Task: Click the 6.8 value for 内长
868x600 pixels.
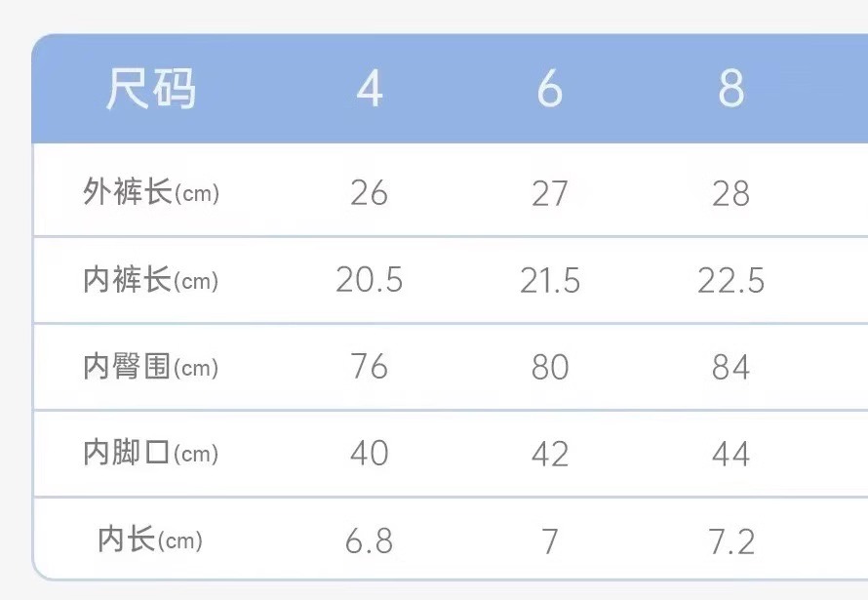Action: coord(369,540)
